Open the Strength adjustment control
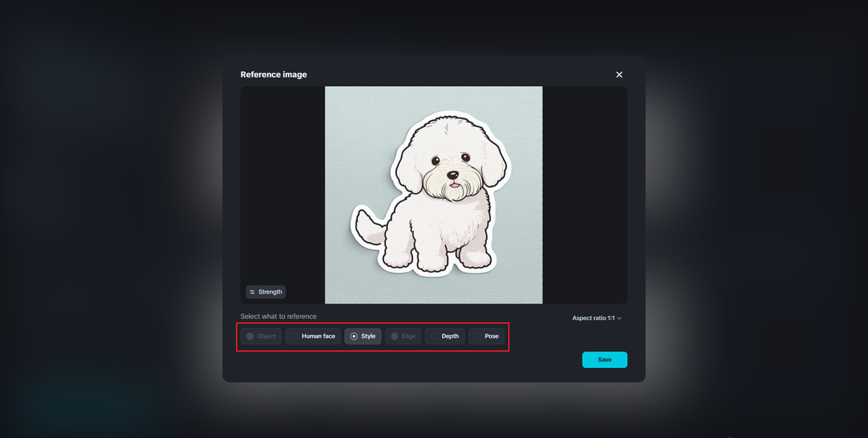868x438 pixels. pyautogui.click(x=266, y=292)
